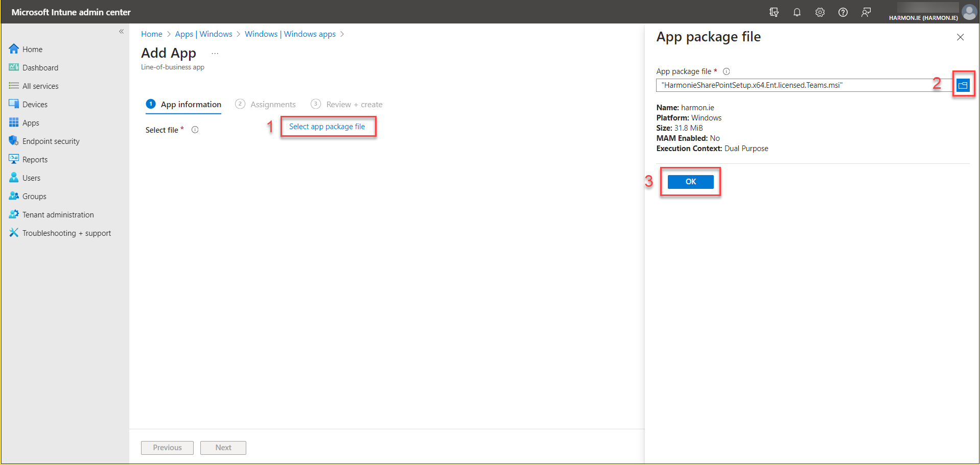
Task: Click the 'Line-of-business app' subtitle
Action: pos(173,67)
